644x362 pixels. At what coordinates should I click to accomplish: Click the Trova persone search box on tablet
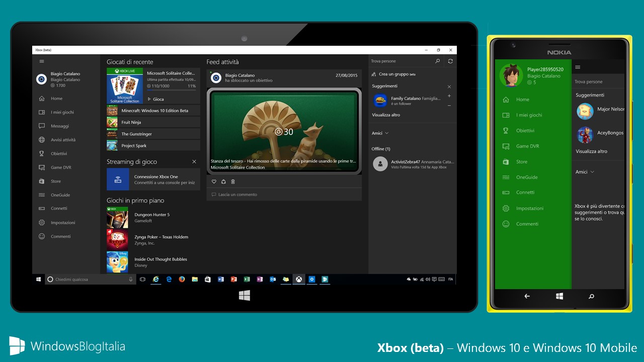click(x=401, y=61)
